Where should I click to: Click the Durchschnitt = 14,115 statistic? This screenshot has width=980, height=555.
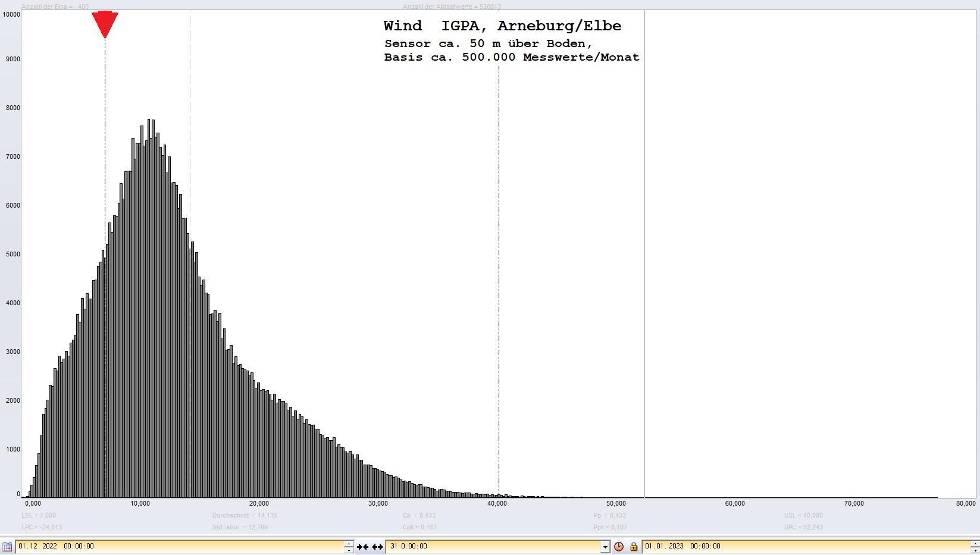click(x=245, y=515)
